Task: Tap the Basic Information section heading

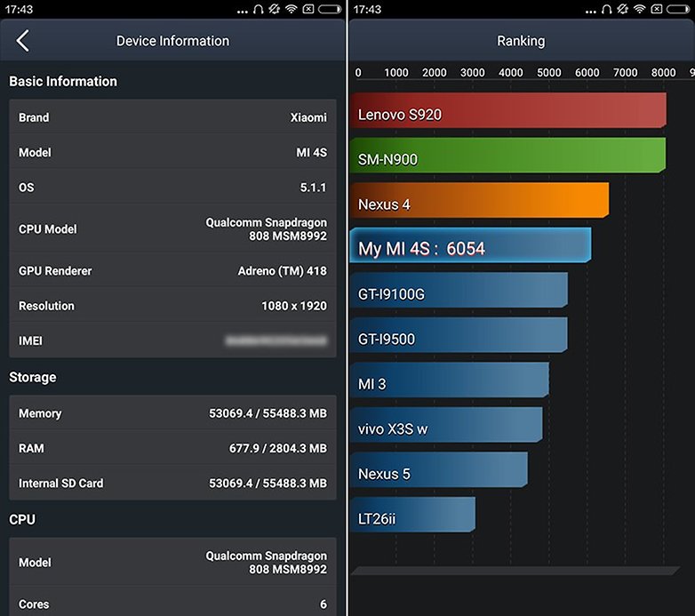Action: [63, 81]
